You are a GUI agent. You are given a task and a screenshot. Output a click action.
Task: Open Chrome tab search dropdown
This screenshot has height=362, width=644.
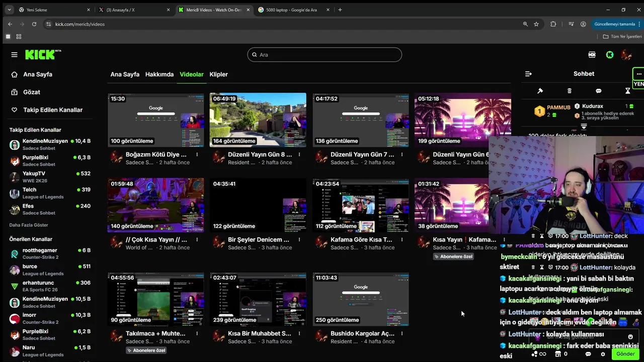(x=9, y=10)
